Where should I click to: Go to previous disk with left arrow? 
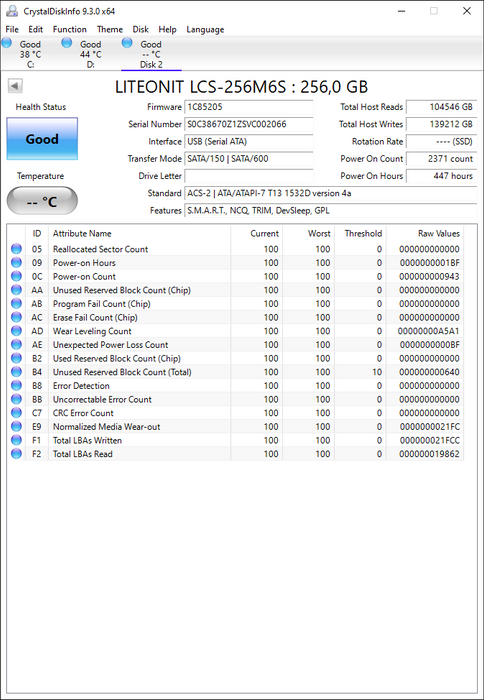15,86
